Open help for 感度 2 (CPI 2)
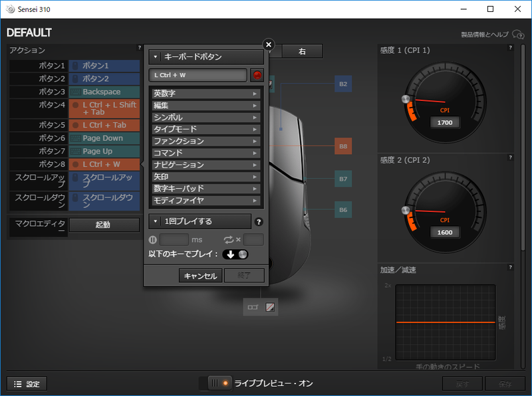This screenshot has width=532, height=396. coord(510,157)
